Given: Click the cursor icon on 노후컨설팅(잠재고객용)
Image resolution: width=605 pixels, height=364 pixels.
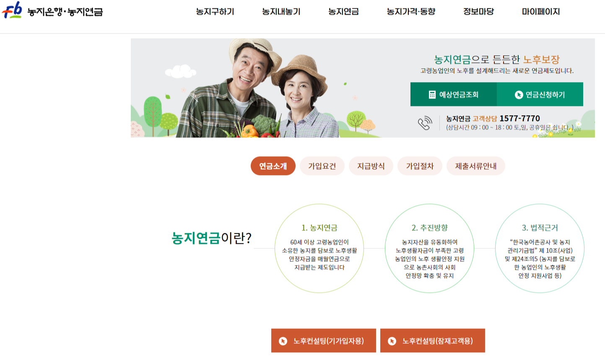Looking at the screenshot, I should tap(392, 341).
